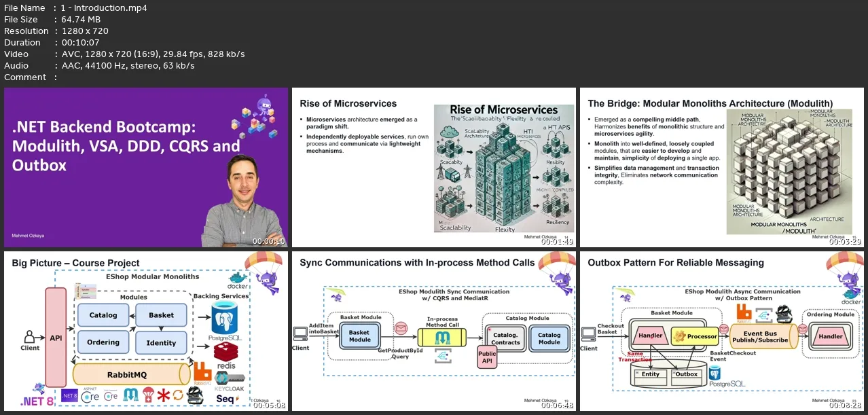The width and height of the screenshot is (868, 415).
Task: Click the timestamp '00:05:08'
Action: 269,405
